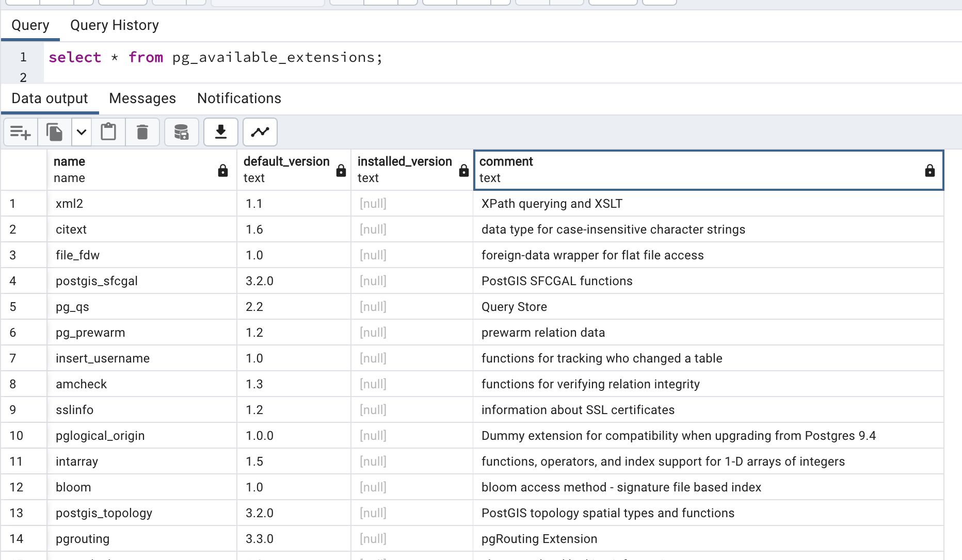Select the Notifications tab
Screen dimensions: 962x560
239,98
